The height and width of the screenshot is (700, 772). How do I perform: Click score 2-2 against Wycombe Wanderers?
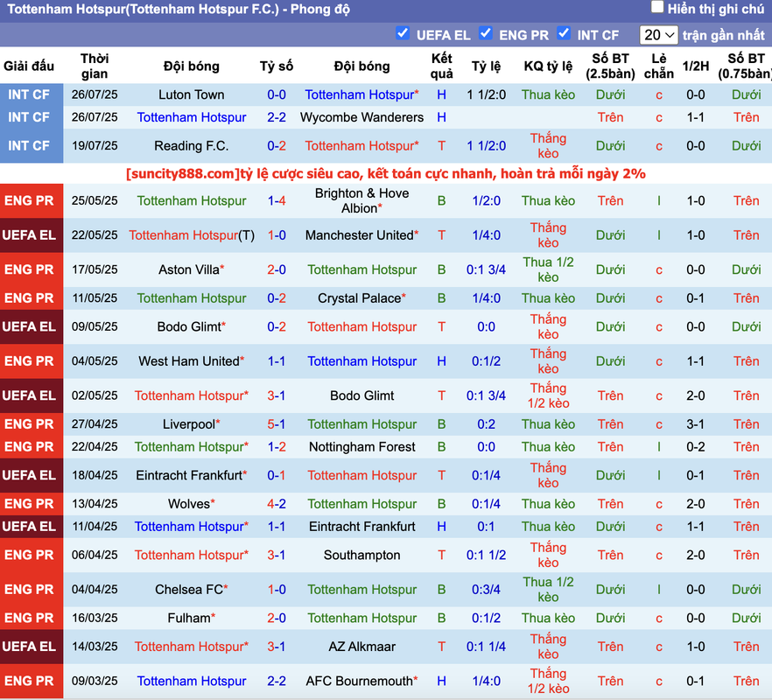277,117
